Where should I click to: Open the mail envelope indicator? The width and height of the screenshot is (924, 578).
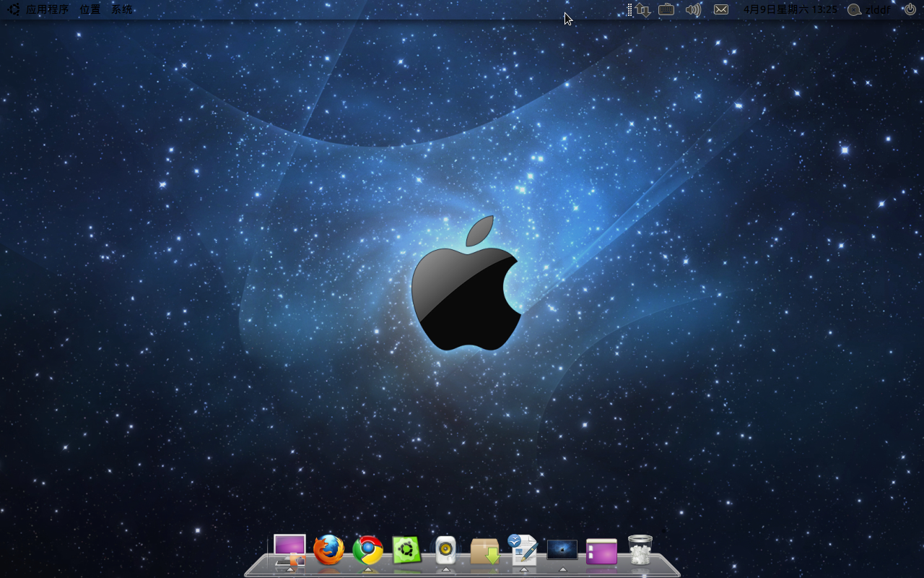(x=721, y=9)
